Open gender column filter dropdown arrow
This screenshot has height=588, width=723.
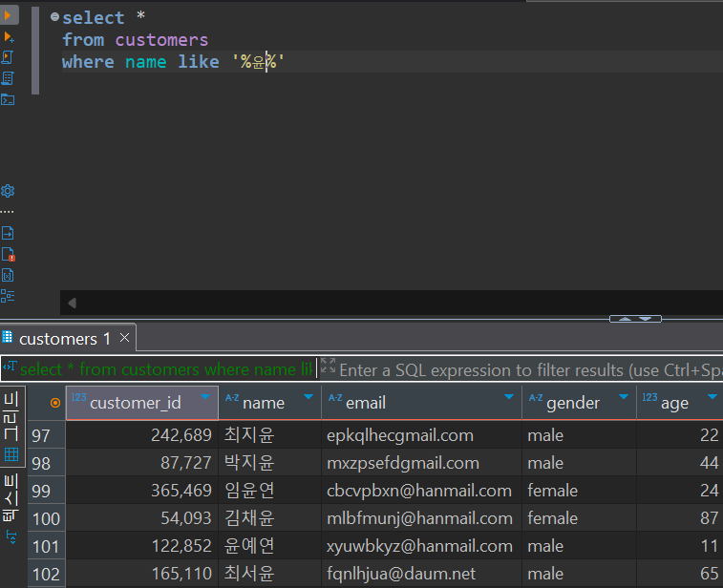(x=624, y=397)
